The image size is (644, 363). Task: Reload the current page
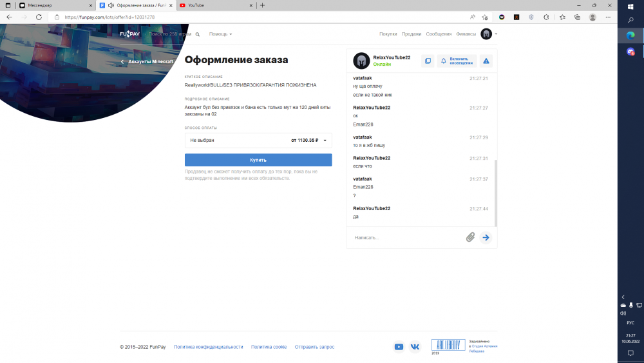click(x=39, y=17)
